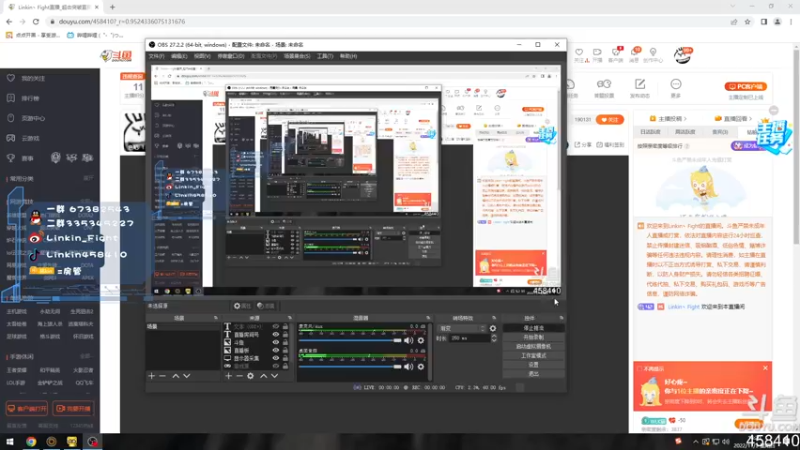This screenshot has width=800, height=450.
Task: Open OBS 视图(V) menu
Action: (202, 56)
